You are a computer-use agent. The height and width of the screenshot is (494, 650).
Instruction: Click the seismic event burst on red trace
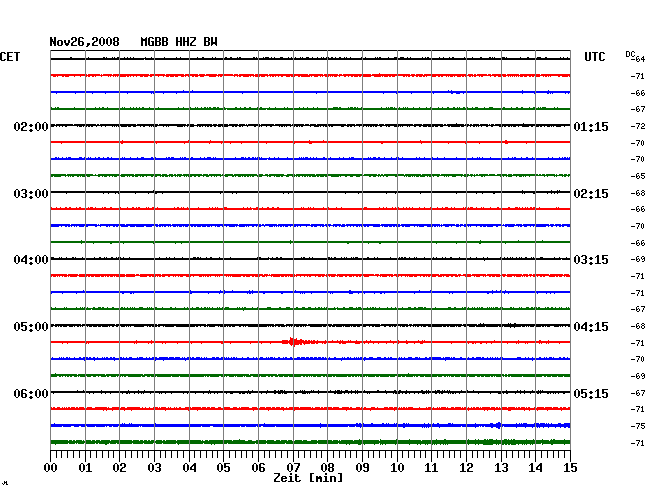tap(294, 342)
